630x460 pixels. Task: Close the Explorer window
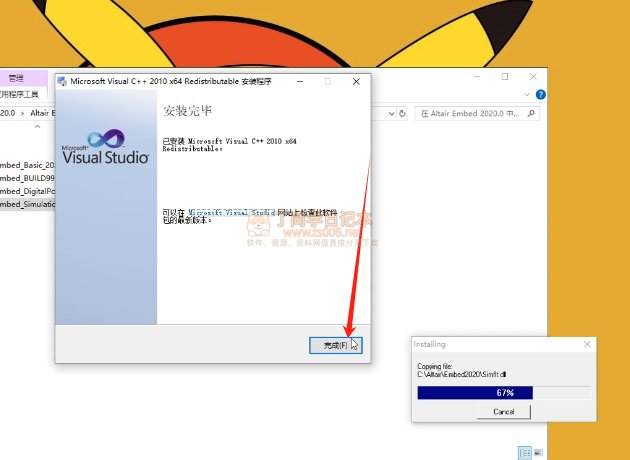(533, 76)
